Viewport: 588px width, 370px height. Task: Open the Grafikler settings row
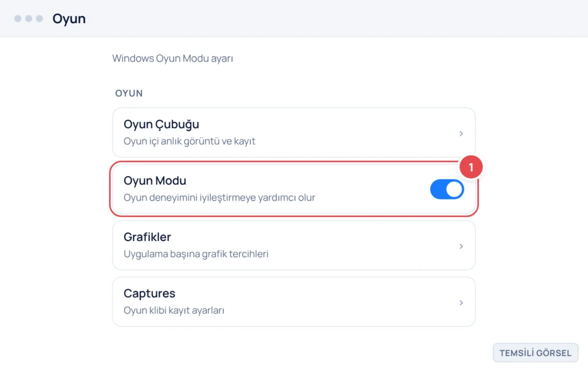pos(293,246)
